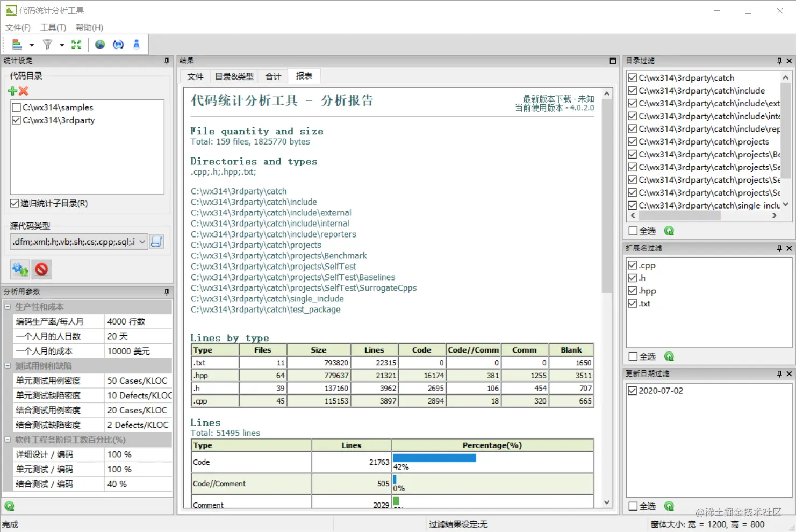This screenshot has height=532, width=796.
Task: Click C:\wx314\3rdparty\catch\test_package path in report
Action: point(266,310)
